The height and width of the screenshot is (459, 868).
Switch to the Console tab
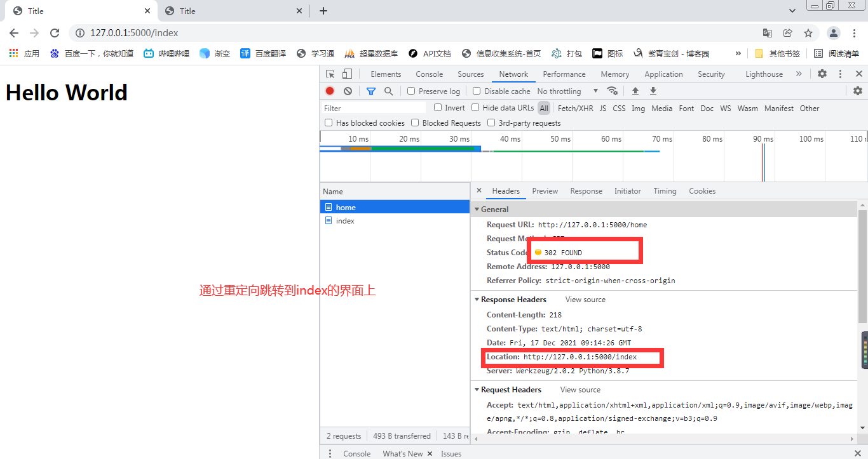[430, 74]
